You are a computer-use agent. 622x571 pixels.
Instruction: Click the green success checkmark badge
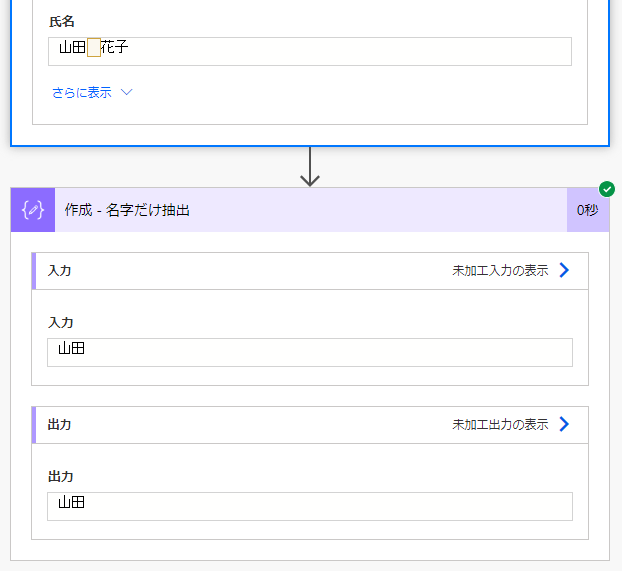click(x=607, y=189)
